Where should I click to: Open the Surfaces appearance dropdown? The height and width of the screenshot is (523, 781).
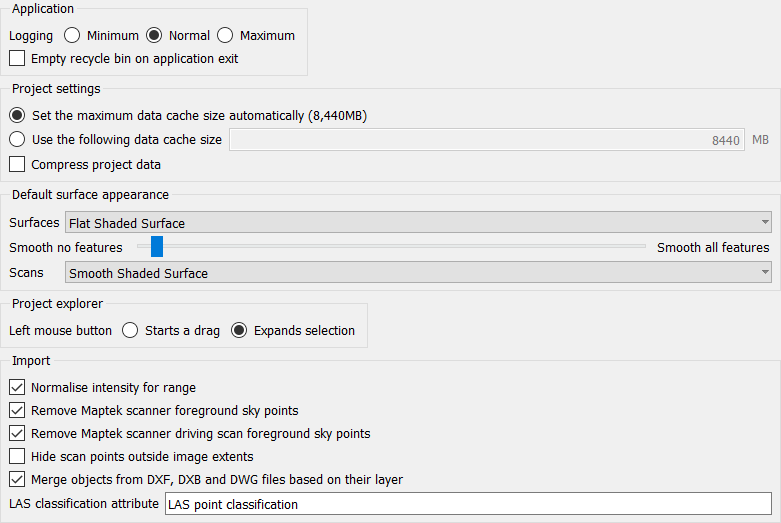click(x=418, y=223)
